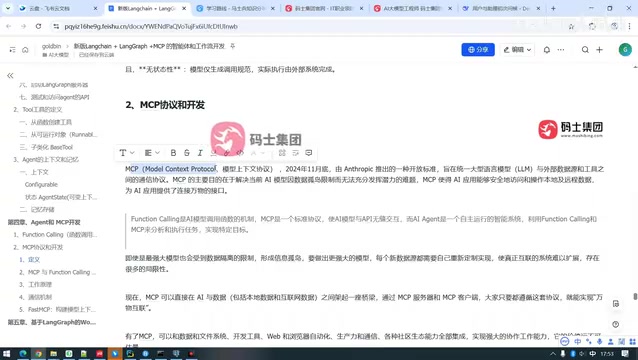Open Windows Start menu
The width and height of the screenshot is (638, 360).
tap(6, 353)
